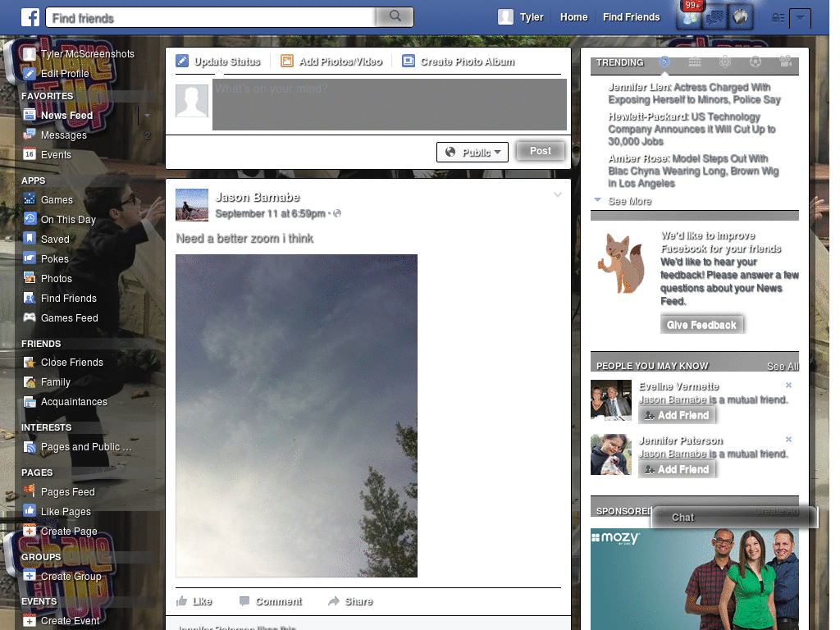Screen dimensions: 840x630
Task: Click See All people you may know
Action: point(783,366)
